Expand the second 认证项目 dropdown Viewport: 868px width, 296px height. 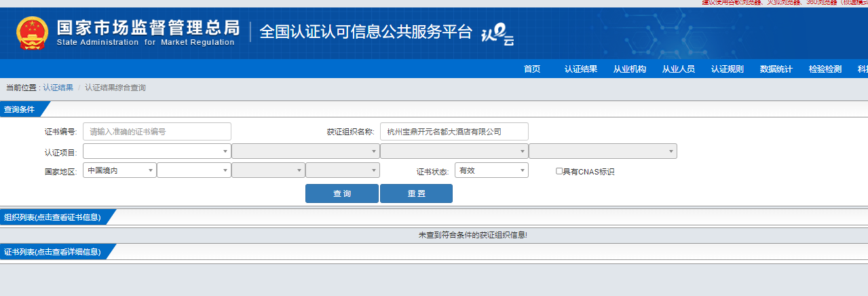click(x=305, y=151)
